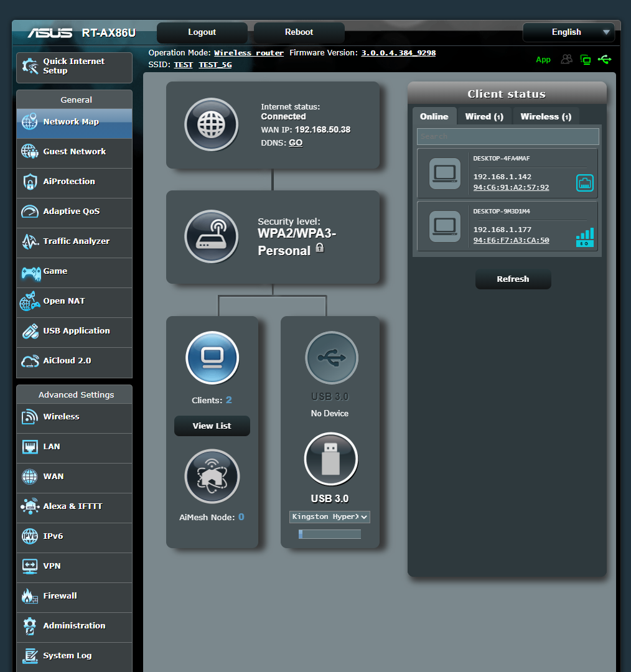Viewport: 631px width, 672px height.
Task: Switch to the Wireless (1) tab
Action: 546,116
